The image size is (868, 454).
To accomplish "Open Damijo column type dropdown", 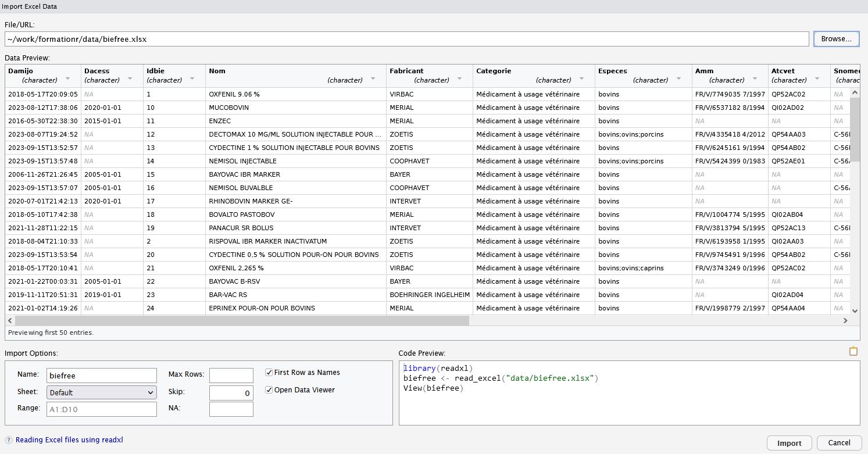I will tap(68, 80).
